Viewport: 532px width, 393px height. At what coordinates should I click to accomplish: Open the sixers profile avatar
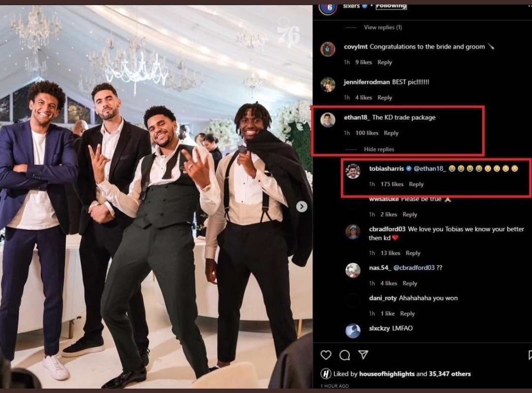(x=328, y=7)
